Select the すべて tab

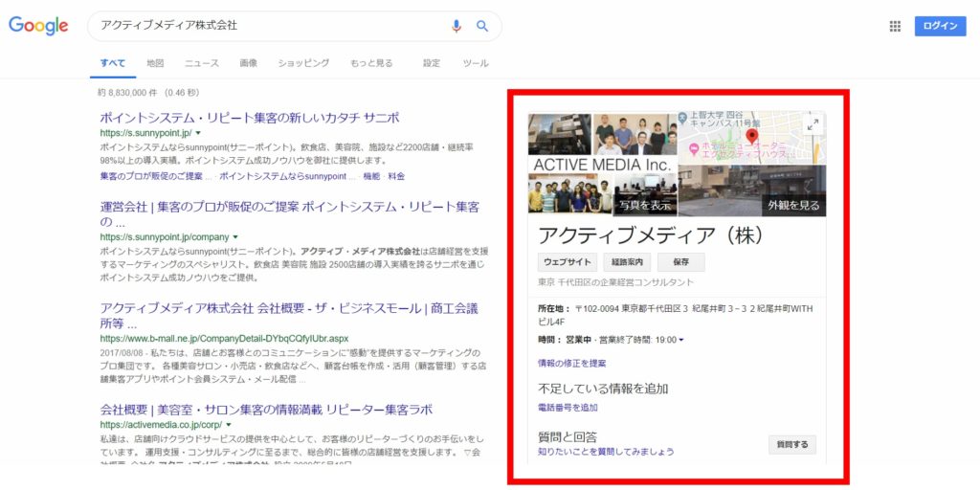coord(113,63)
